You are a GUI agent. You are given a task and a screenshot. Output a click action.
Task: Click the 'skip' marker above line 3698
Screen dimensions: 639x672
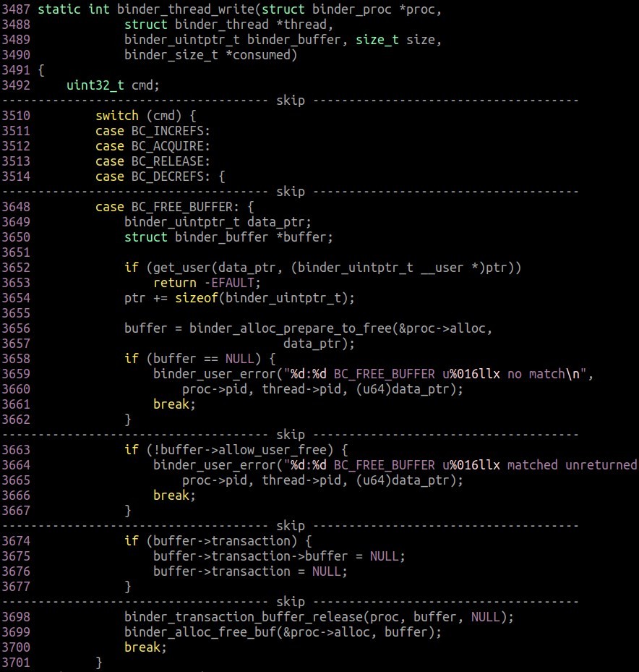(291, 602)
